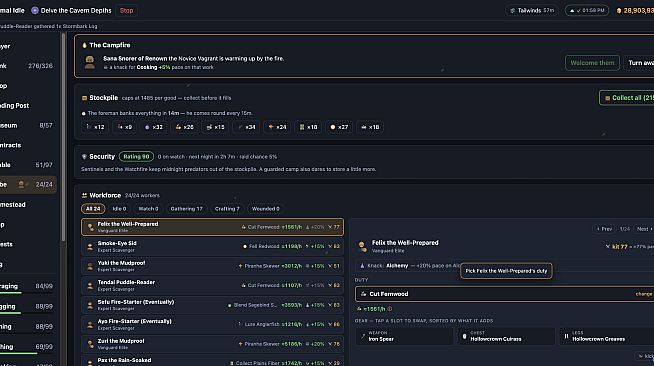Viewport: 654px width, 366px height.
Task: Click Sana Snorer's visitor avatar
Action: coord(90,63)
